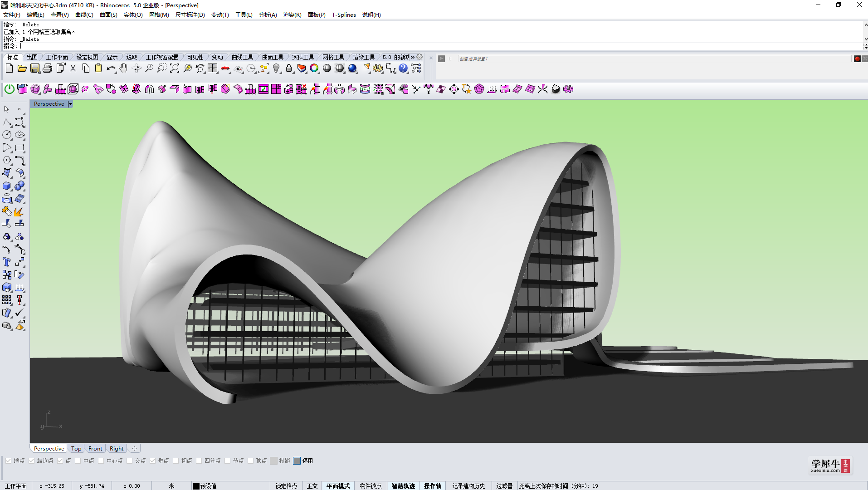This screenshot has height=490, width=868.
Task: Click the Print icon
Action: (47, 69)
